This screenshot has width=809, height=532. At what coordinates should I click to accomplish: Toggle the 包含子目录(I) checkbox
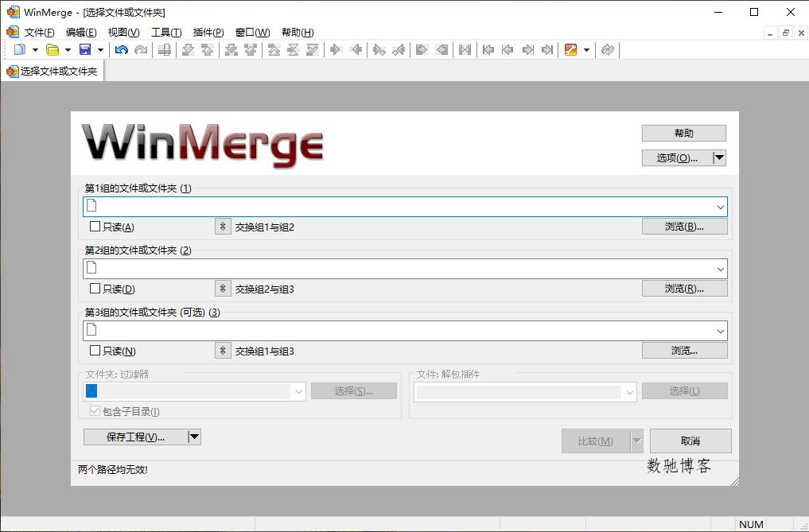[x=95, y=411]
